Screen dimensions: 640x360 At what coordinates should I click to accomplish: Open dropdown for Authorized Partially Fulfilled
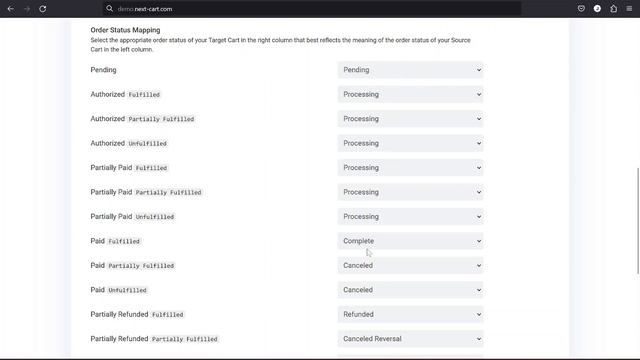click(410, 119)
